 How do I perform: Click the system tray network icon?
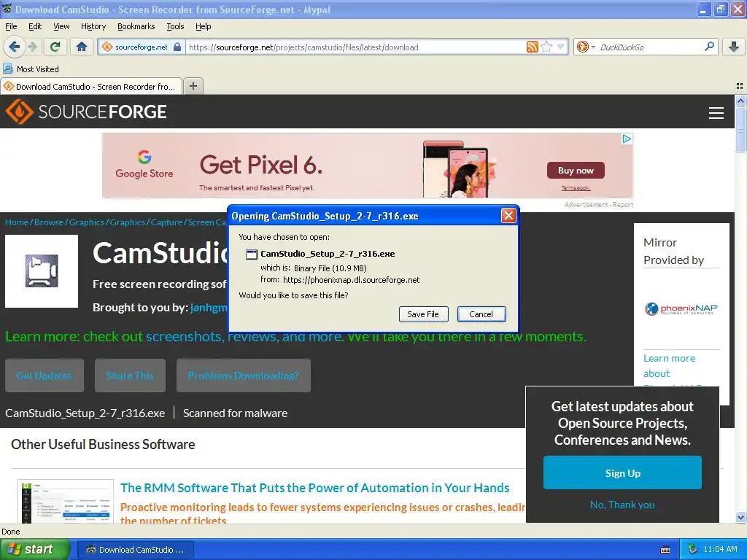click(x=693, y=550)
